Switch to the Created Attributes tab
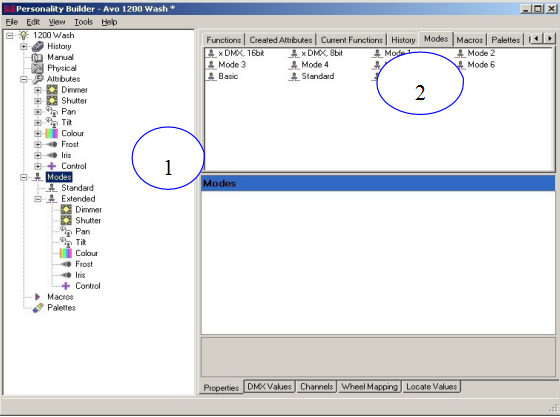Screen dimensions: 560x417 281,40
